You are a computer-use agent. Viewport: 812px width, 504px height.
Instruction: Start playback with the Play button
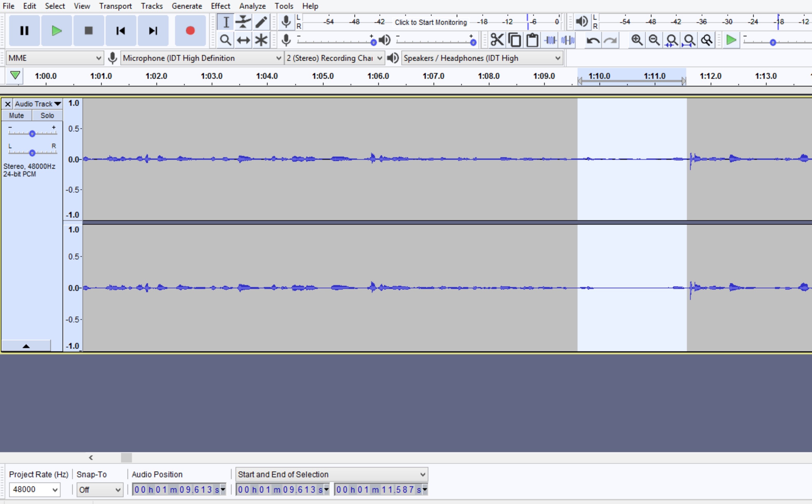57,31
